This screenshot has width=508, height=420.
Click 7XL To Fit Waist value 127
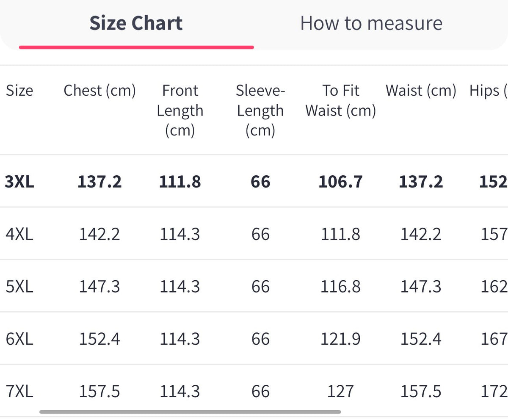coord(341,391)
